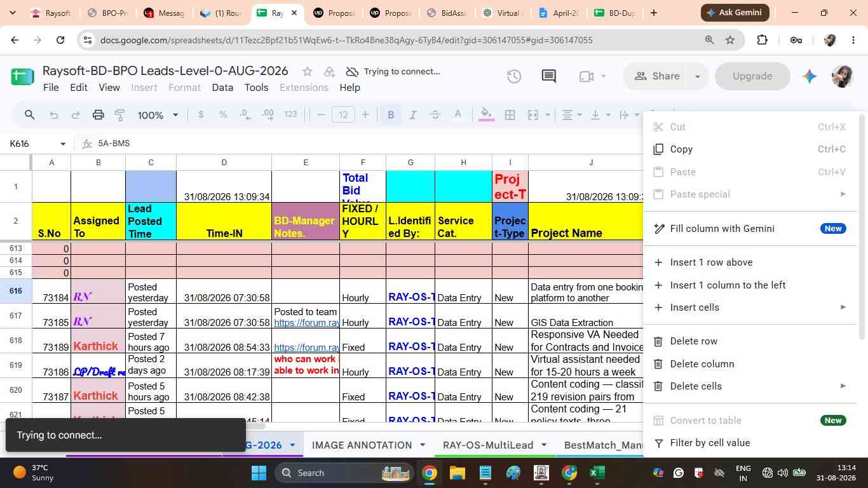Expand the Share options arrow
This screenshot has height=488, width=868.
[x=697, y=76]
